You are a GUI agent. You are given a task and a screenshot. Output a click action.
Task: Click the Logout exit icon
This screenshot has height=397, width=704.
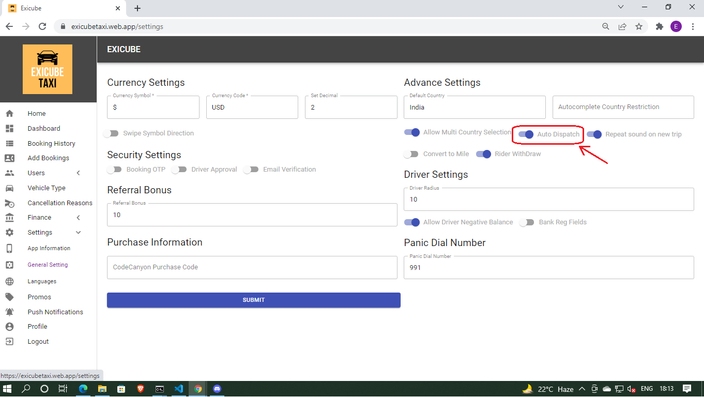click(9, 341)
